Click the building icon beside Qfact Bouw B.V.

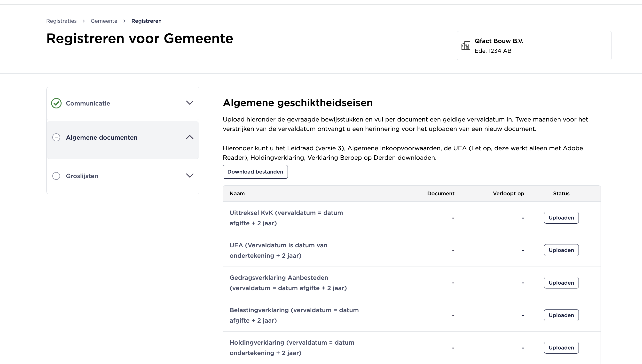coord(466,46)
